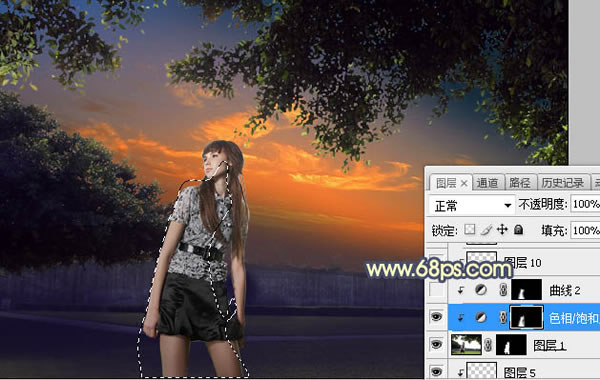This screenshot has height=380, width=600.
Task: Click the lock position move icon
Action: [x=502, y=230]
